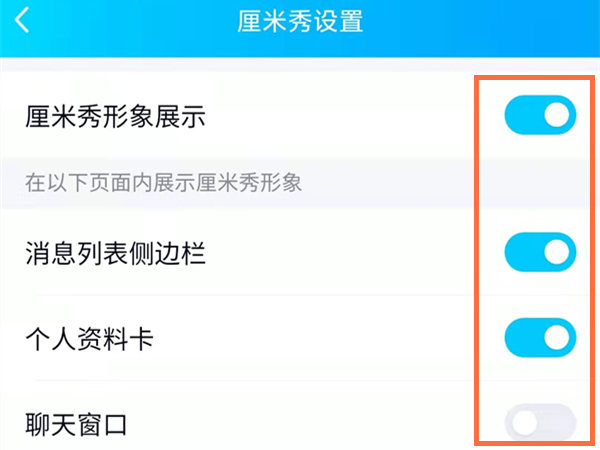Viewport: 600px width, 450px height.
Task: Click the grey track of 聊天窗口 switch
Action: tap(560, 424)
